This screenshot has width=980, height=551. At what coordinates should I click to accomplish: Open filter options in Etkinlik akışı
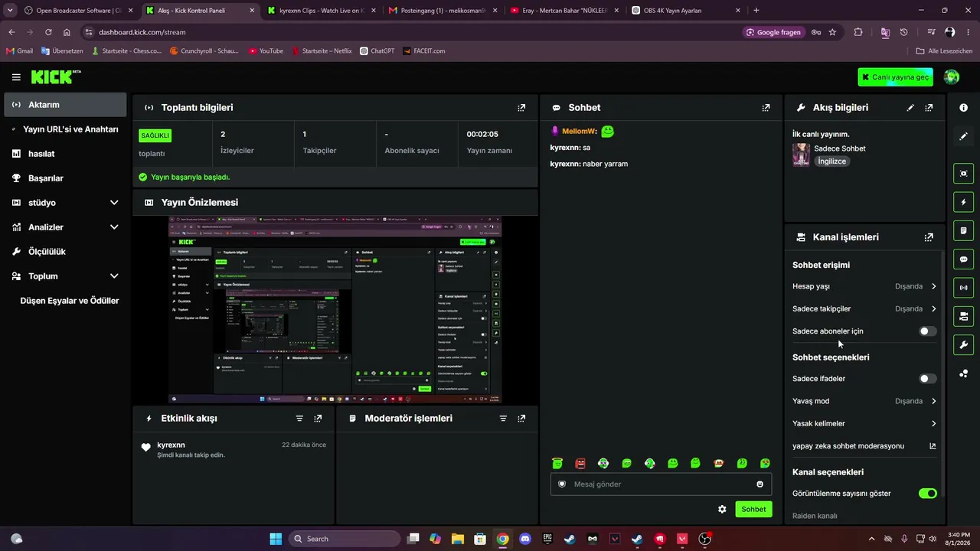click(x=299, y=419)
